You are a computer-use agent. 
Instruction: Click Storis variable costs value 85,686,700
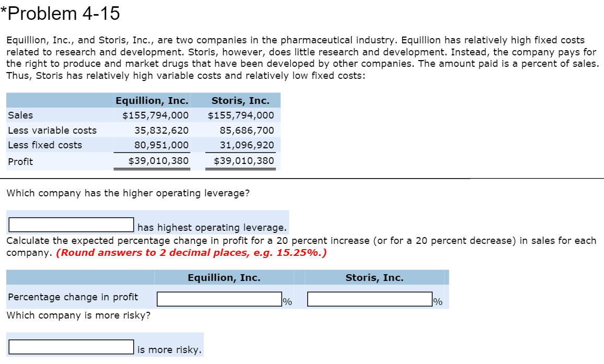246,131
